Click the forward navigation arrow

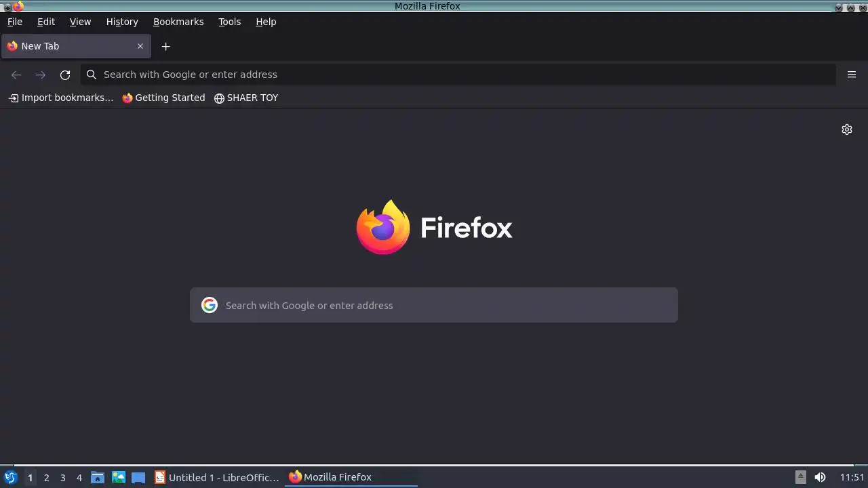click(41, 75)
